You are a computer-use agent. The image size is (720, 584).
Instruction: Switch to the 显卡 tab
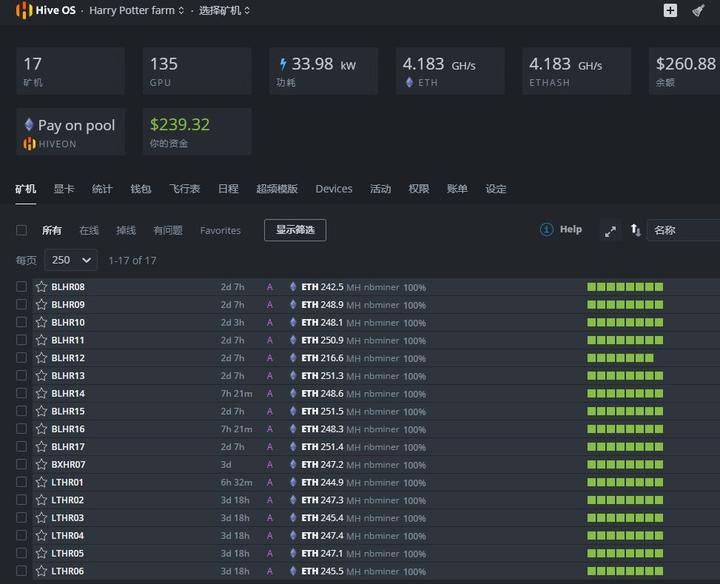pyautogui.click(x=64, y=189)
